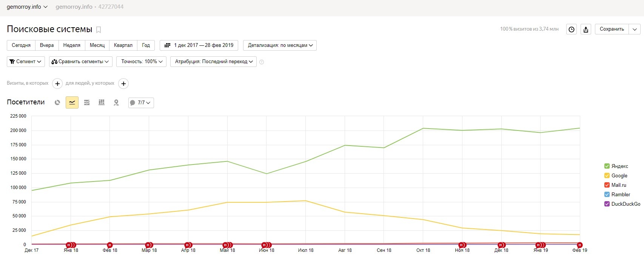644x270 pixels.
Task: Open Точность: 100% dropdown
Action: (141, 62)
